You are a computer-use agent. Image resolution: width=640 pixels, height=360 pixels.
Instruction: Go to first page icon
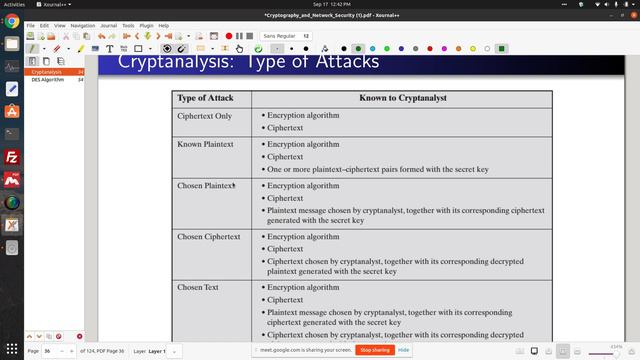(x=127, y=36)
